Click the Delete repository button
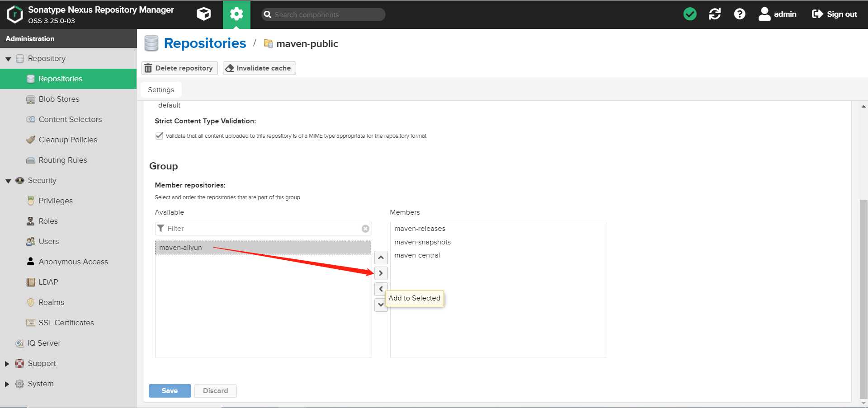The image size is (868, 408). coord(180,68)
